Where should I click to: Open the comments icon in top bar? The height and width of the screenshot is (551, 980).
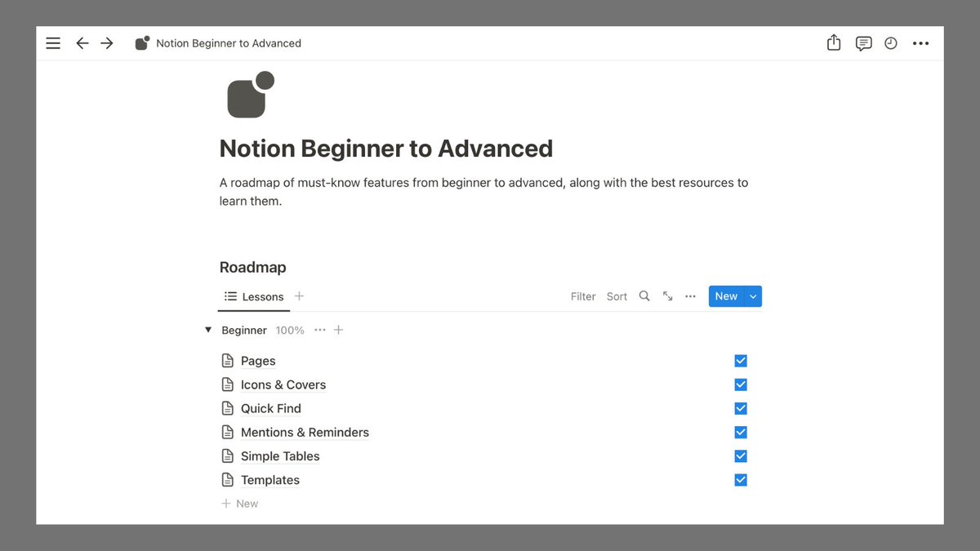click(863, 43)
